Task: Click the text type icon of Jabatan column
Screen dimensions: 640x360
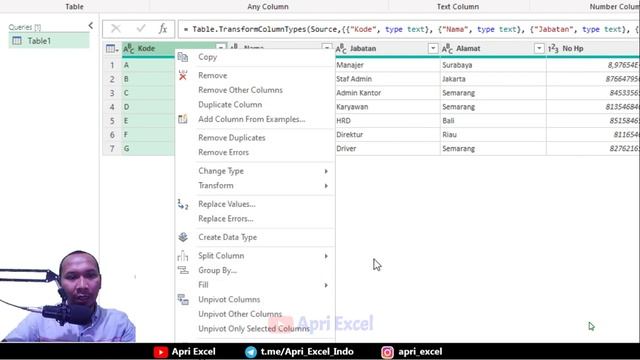Action: pyautogui.click(x=341, y=49)
